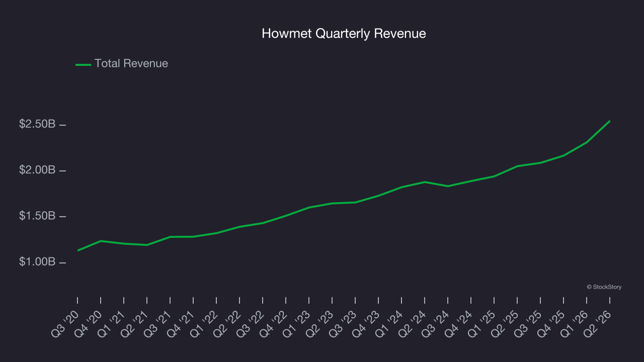The height and width of the screenshot is (362, 644).
Task: Click the $2.00B y-axis label
Action: [37, 170]
